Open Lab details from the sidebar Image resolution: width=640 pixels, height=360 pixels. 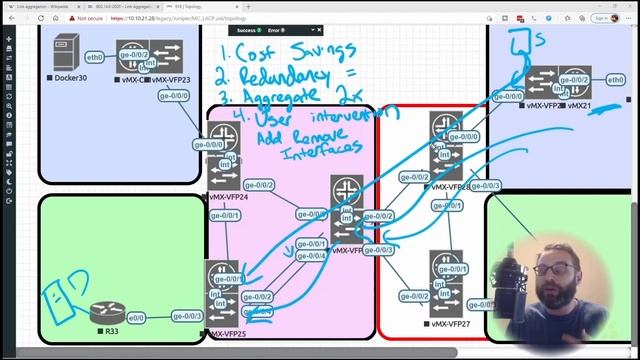point(9,125)
